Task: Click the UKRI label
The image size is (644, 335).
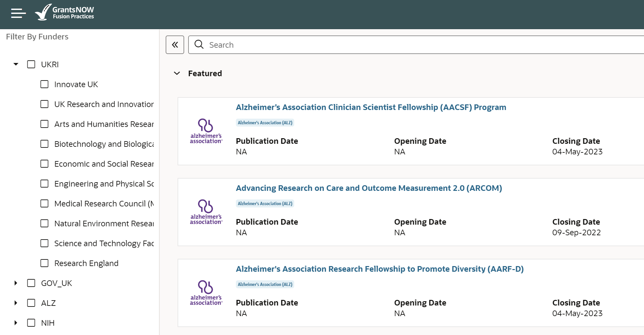Action: (50, 64)
